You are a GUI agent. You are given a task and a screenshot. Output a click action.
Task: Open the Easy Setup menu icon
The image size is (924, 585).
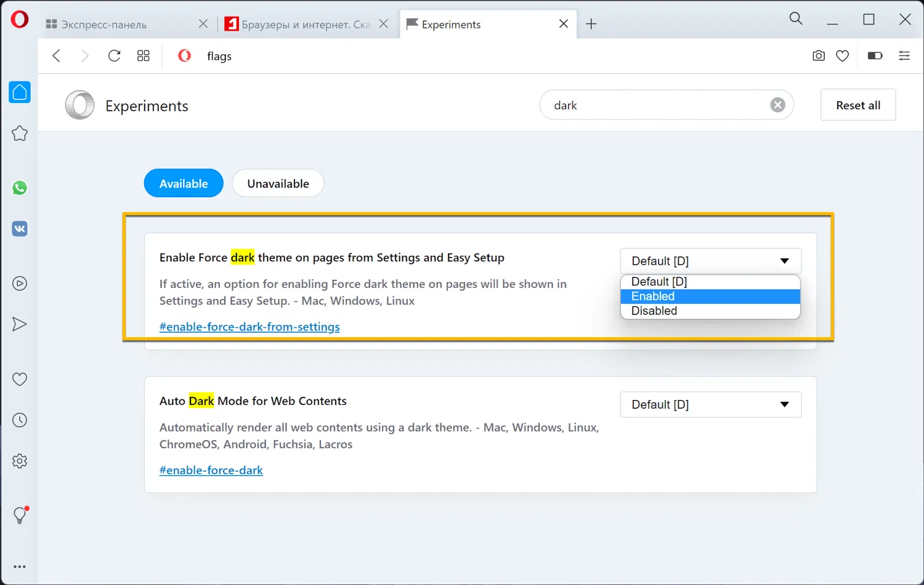click(x=904, y=56)
